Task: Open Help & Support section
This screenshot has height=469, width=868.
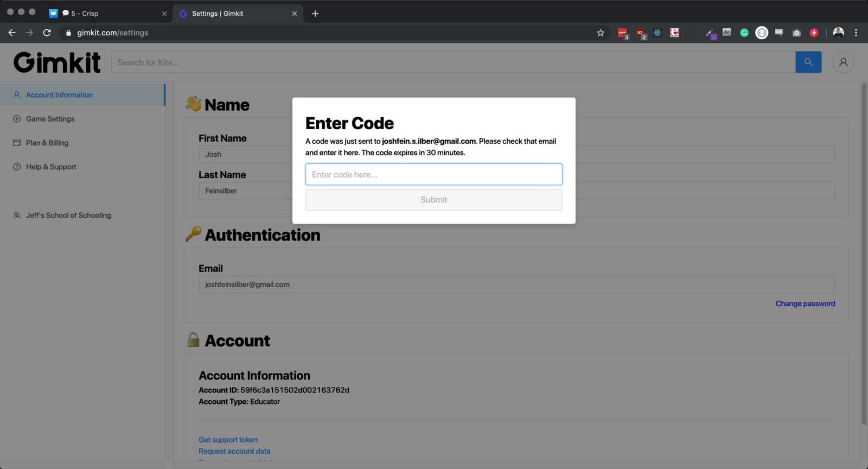Action: (51, 167)
